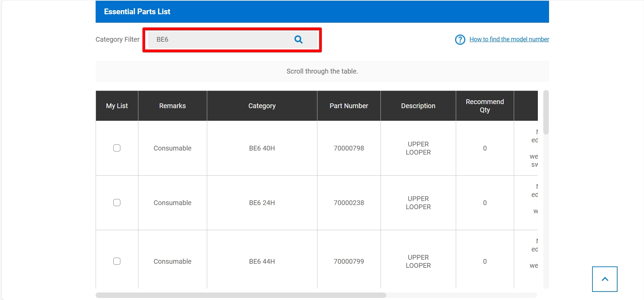Screen dimensions: 644x300
Task: Click the Description column header
Action: pos(418,106)
